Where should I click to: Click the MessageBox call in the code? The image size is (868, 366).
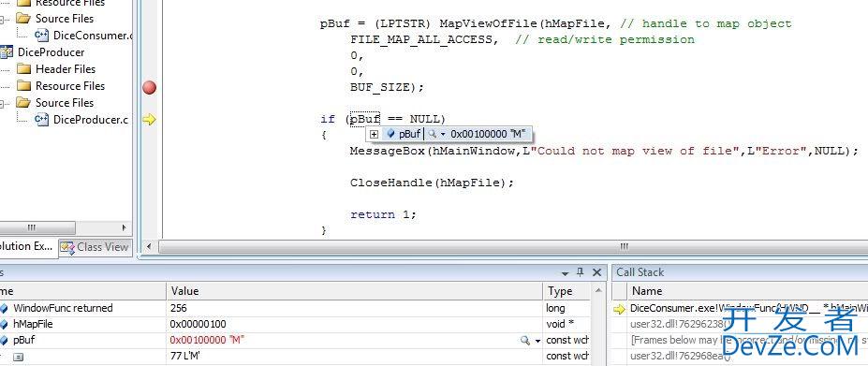coord(388,151)
